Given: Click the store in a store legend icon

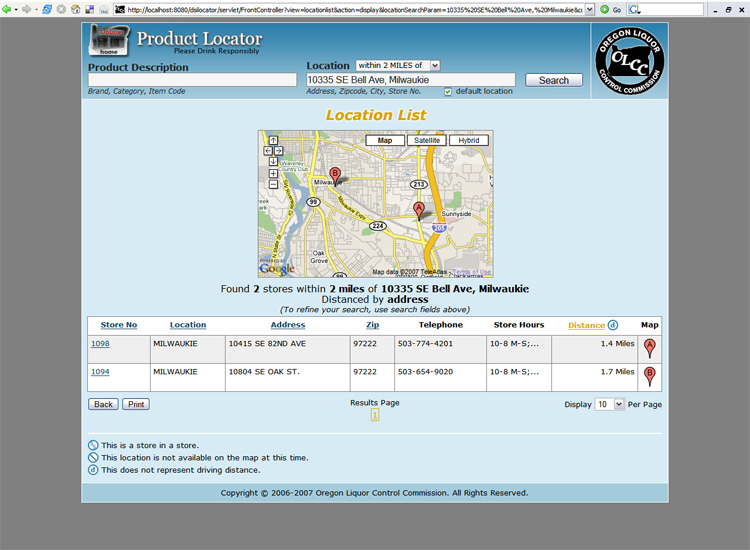Looking at the screenshot, I should tap(93, 445).
